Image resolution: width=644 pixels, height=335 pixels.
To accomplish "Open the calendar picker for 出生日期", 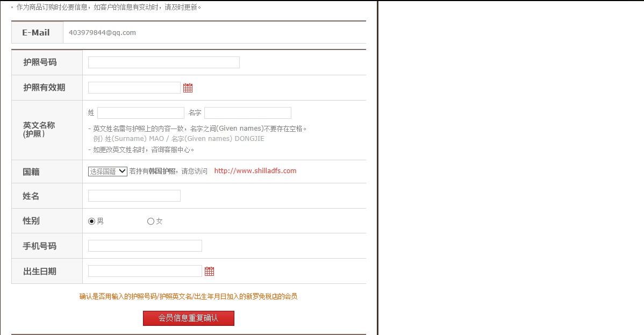I will pos(209,271).
